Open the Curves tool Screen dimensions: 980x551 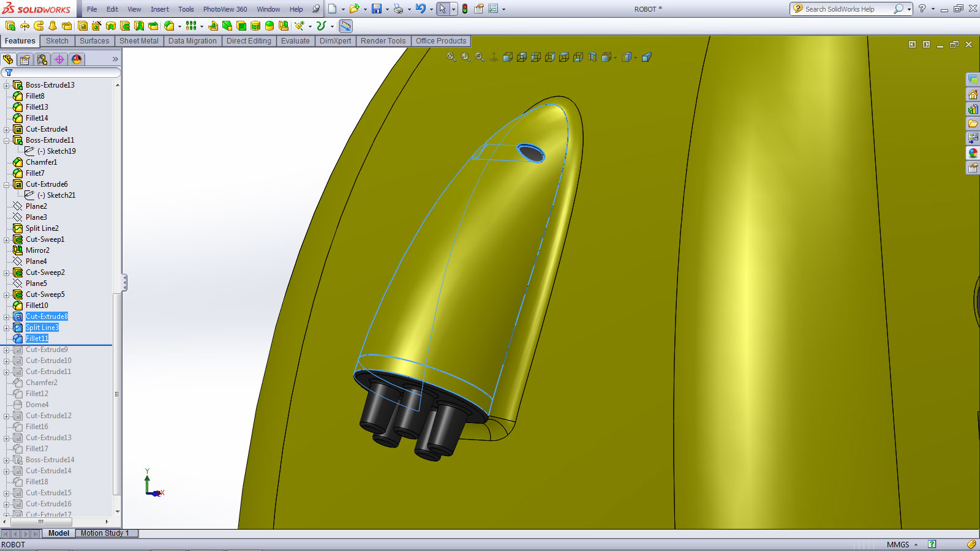tap(321, 26)
